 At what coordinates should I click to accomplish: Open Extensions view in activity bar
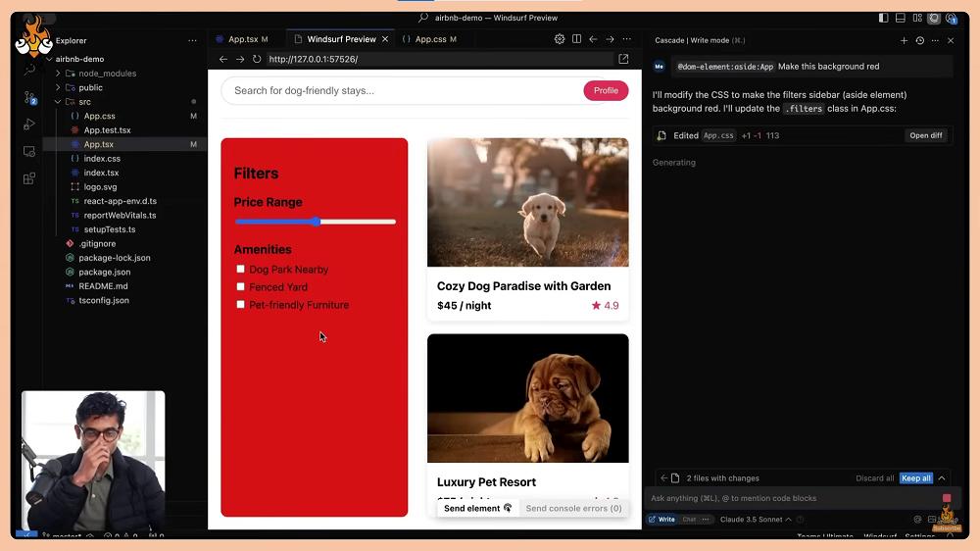pos(29,178)
